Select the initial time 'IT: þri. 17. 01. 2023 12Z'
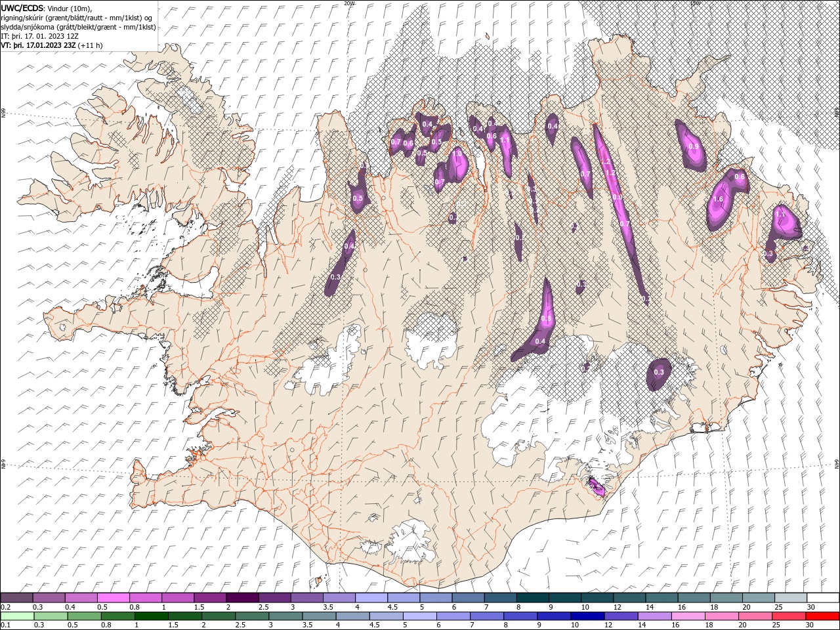Viewport: 840px width, 630px height. (x=40, y=36)
